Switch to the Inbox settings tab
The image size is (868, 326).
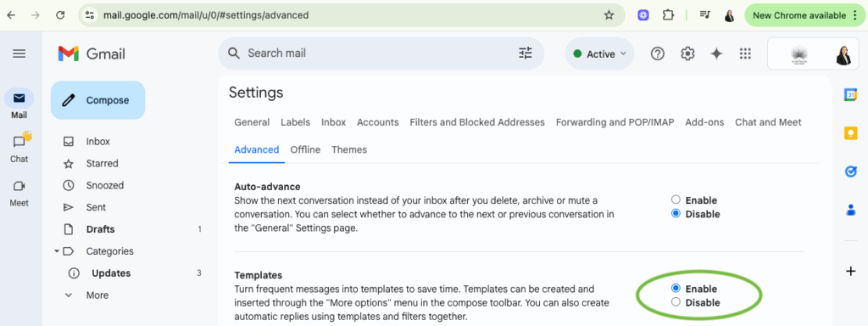tap(333, 122)
